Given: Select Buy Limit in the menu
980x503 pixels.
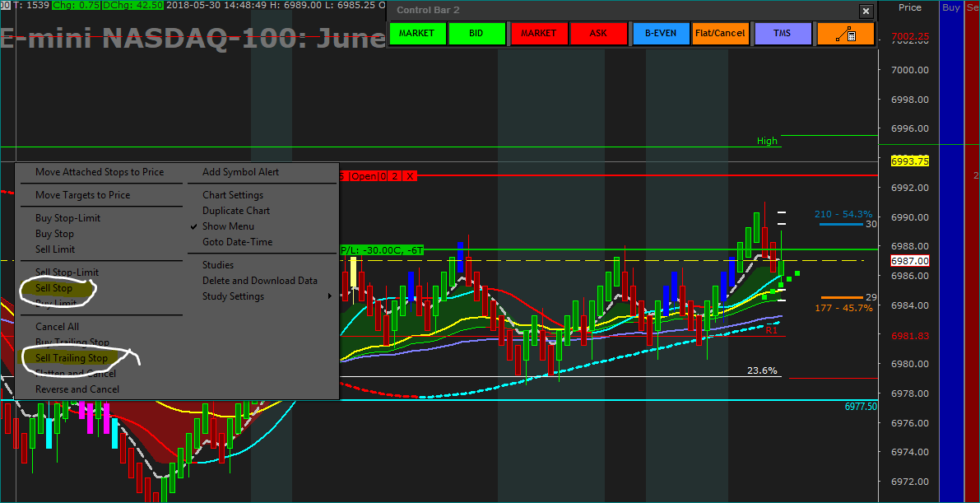Looking at the screenshot, I should (x=56, y=304).
